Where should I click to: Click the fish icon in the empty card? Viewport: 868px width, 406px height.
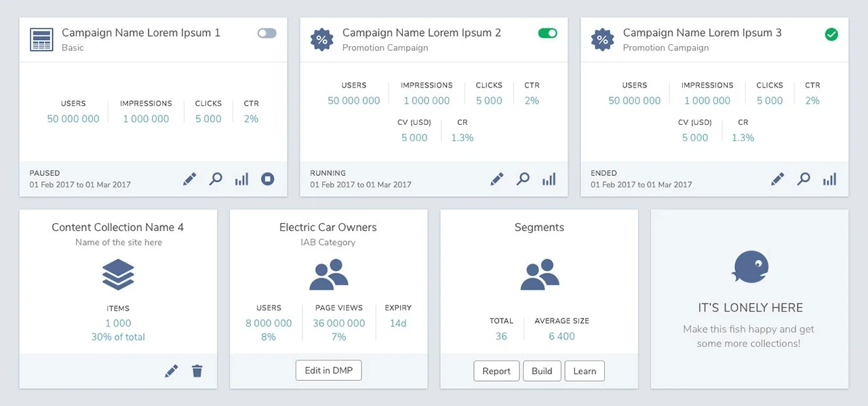tap(750, 267)
